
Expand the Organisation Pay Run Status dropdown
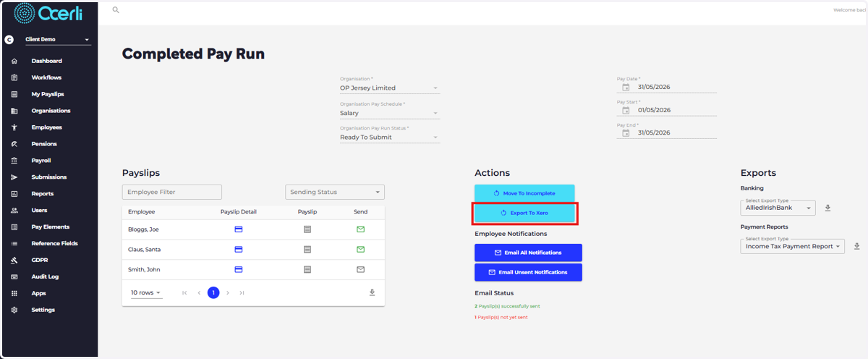pyautogui.click(x=390, y=137)
